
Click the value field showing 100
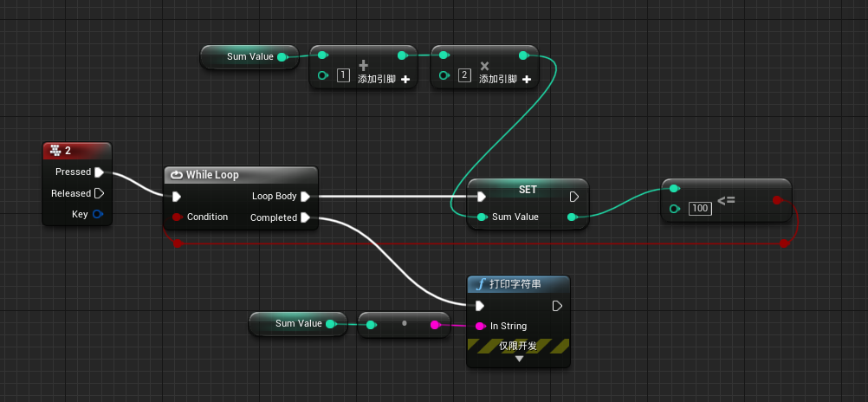pyautogui.click(x=700, y=209)
